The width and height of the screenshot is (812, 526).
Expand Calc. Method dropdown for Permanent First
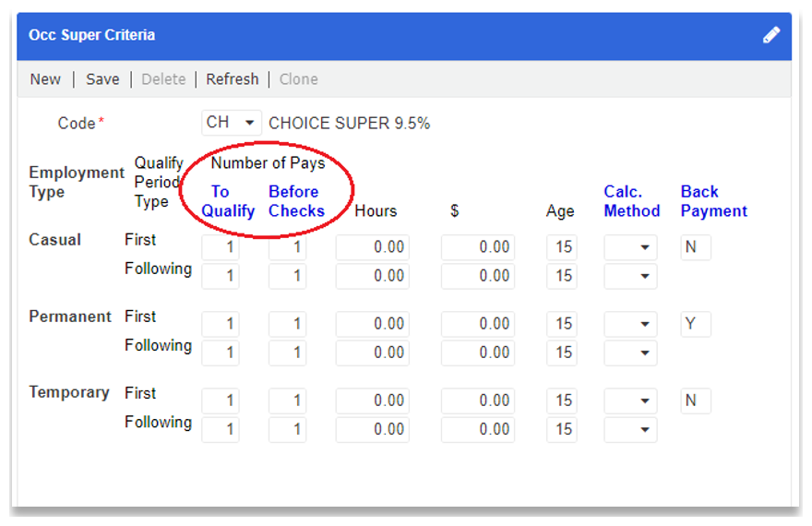pyautogui.click(x=630, y=324)
